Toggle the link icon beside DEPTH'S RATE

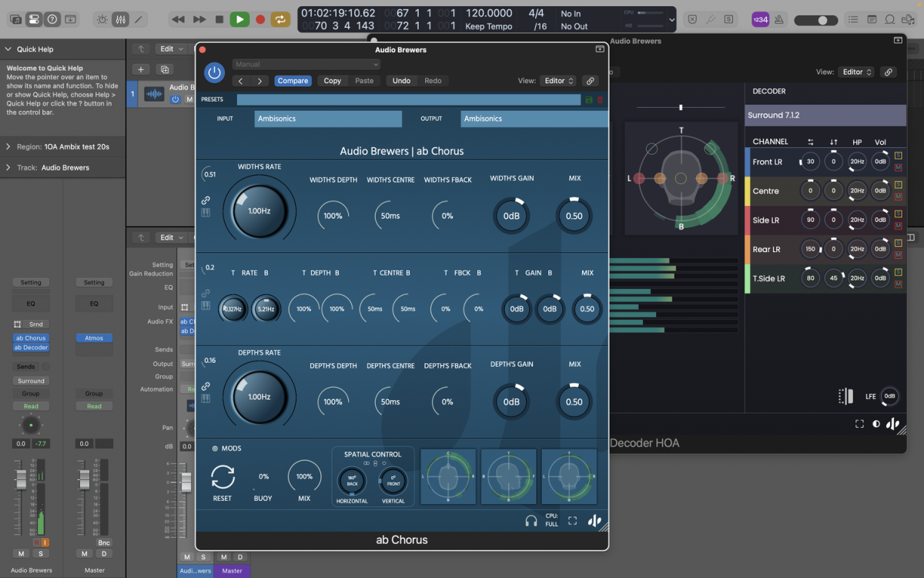point(206,386)
